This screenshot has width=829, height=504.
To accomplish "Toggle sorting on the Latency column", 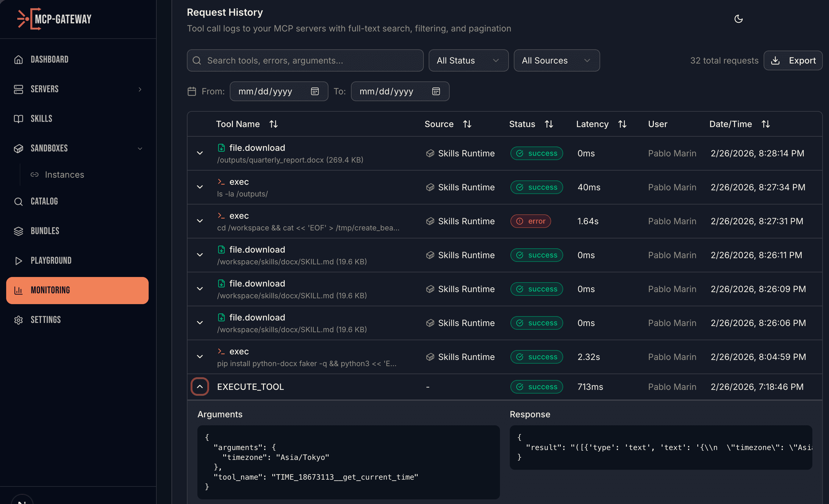I will (622, 124).
